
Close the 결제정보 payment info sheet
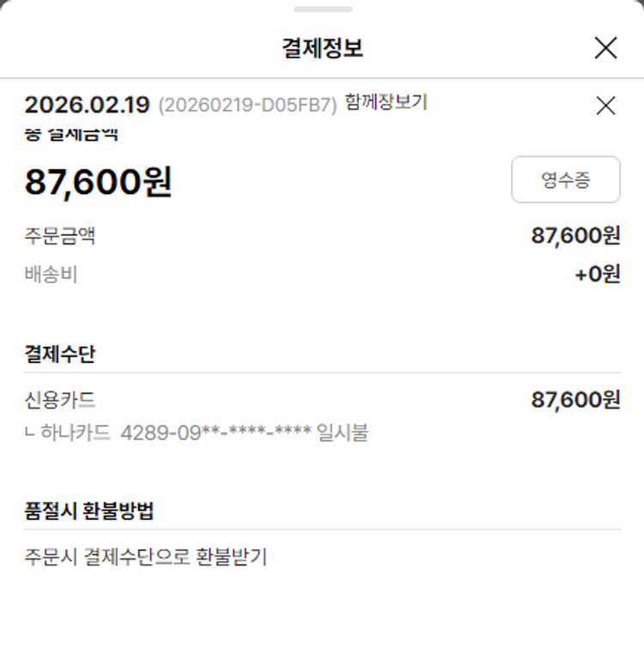coord(605,48)
